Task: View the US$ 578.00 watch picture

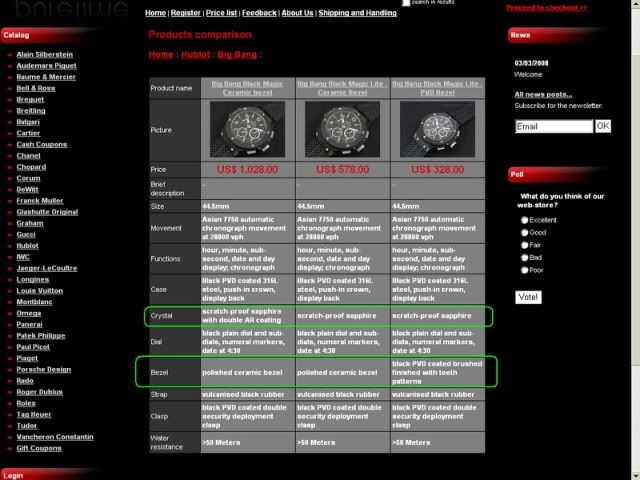Action: 342,129
